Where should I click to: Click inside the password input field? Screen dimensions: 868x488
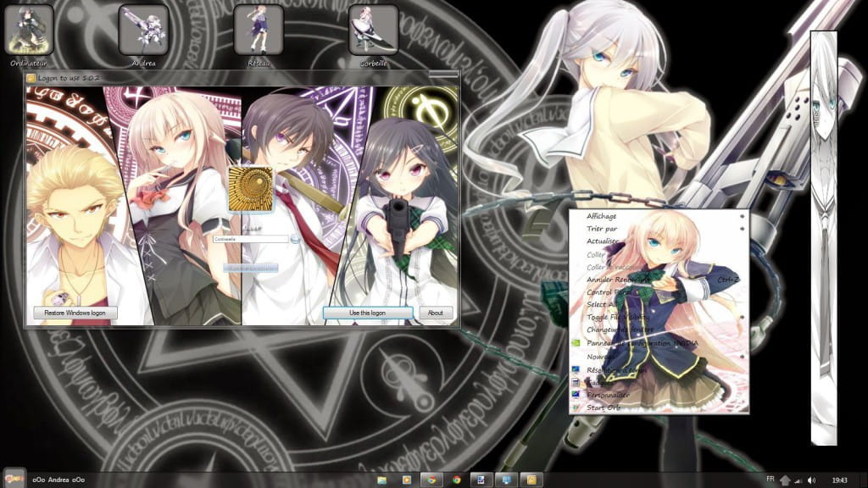(x=250, y=240)
